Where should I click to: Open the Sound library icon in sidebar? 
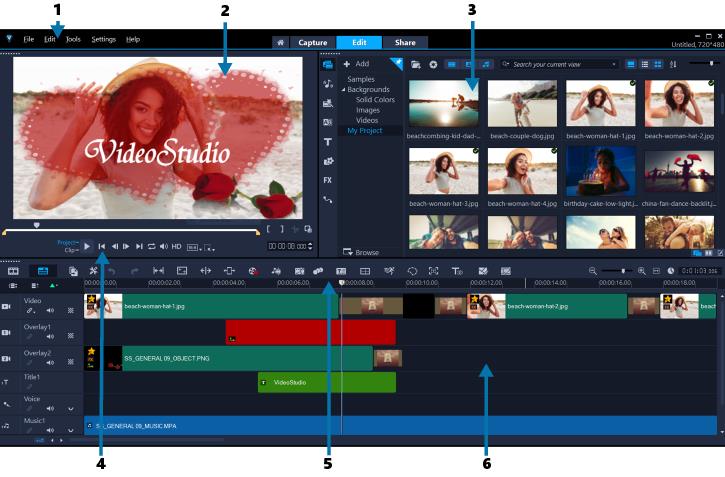pyautogui.click(x=328, y=84)
